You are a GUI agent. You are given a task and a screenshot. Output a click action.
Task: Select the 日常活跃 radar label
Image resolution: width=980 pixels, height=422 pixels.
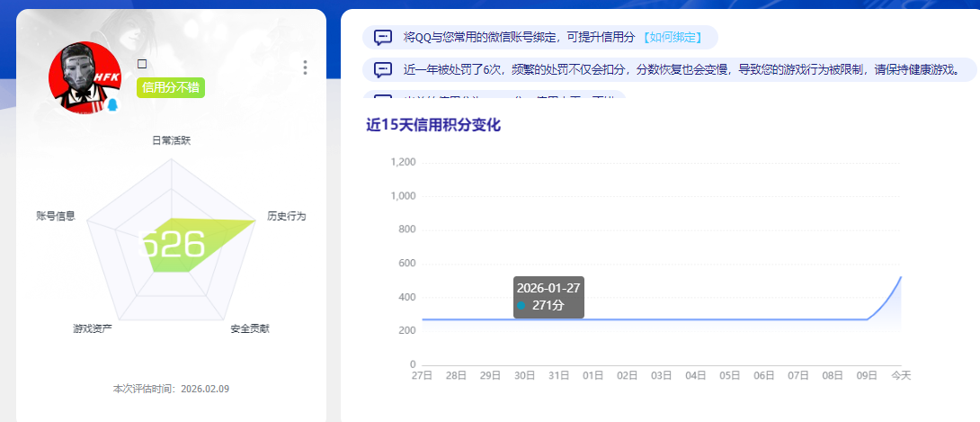point(171,140)
